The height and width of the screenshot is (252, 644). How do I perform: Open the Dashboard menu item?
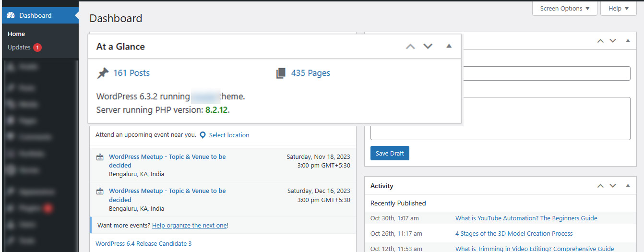[39, 15]
